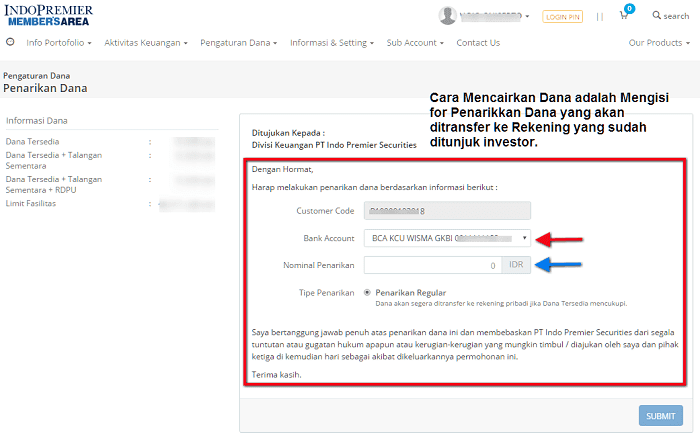The image size is (700, 440).
Task: Expand the Informasi & Setting menu
Action: tap(332, 43)
